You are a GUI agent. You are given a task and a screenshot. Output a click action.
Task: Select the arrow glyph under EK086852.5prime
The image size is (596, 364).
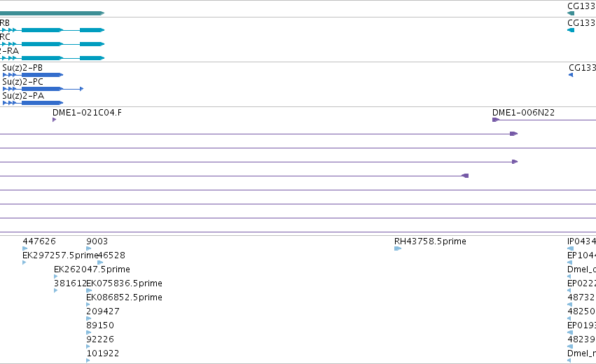[88, 304]
